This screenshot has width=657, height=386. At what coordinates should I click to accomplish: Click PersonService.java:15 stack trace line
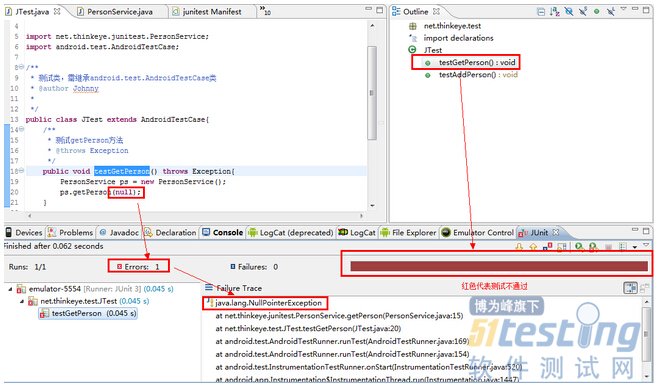[x=339, y=316]
